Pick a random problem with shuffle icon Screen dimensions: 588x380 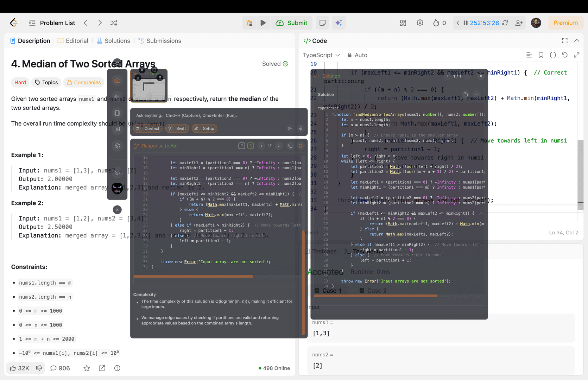pos(114,23)
